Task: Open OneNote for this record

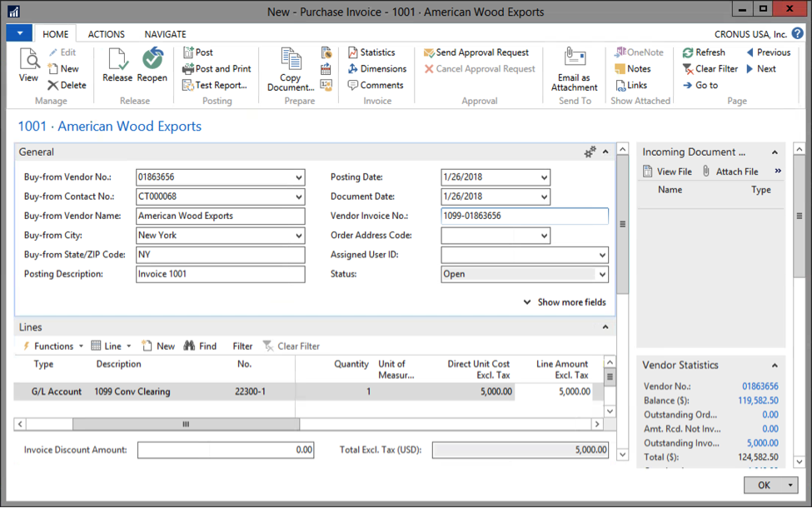Action: (639, 52)
